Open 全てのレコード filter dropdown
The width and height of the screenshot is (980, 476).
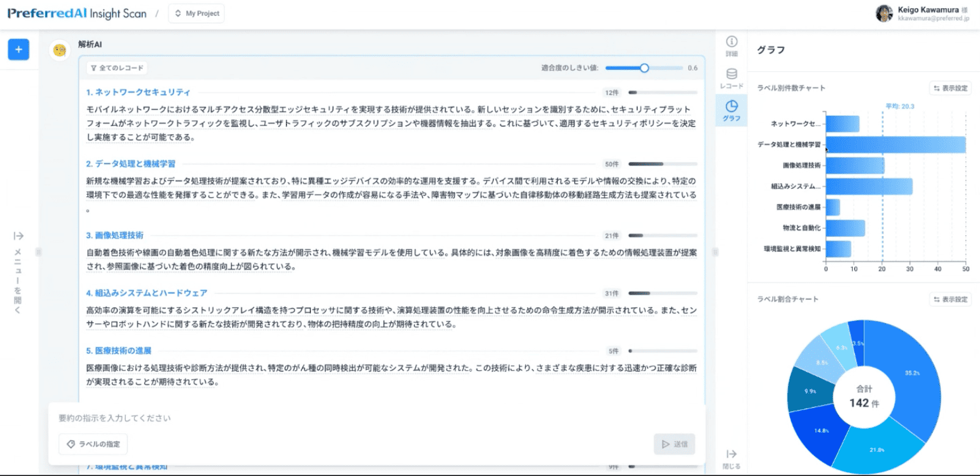tap(117, 67)
